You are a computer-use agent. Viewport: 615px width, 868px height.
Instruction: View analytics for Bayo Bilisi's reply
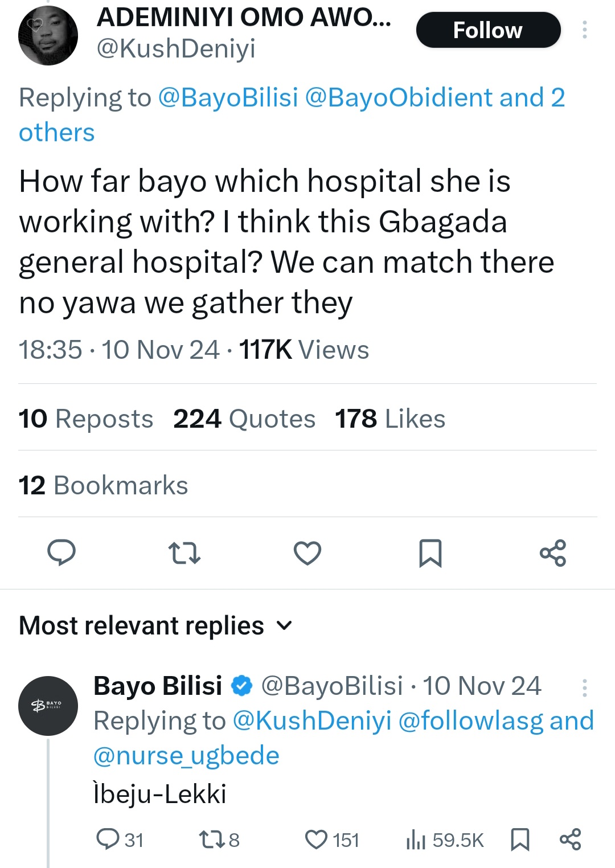pos(416,840)
